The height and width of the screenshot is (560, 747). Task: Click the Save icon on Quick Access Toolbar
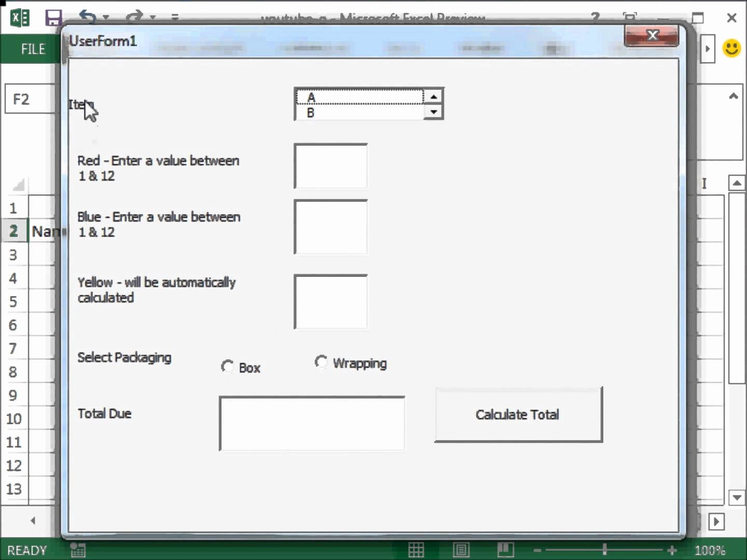click(53, 17)
